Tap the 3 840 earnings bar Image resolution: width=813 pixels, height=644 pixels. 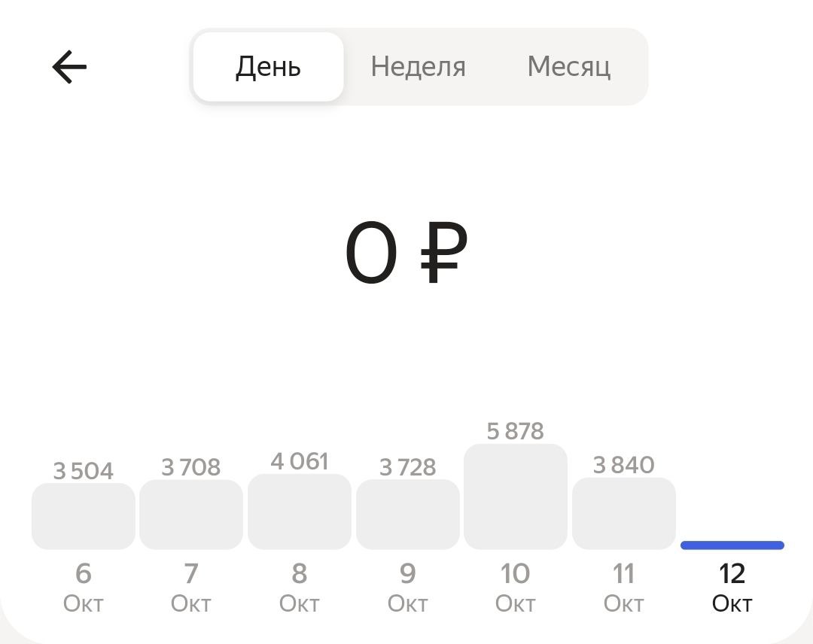click(x=623, y=513)
